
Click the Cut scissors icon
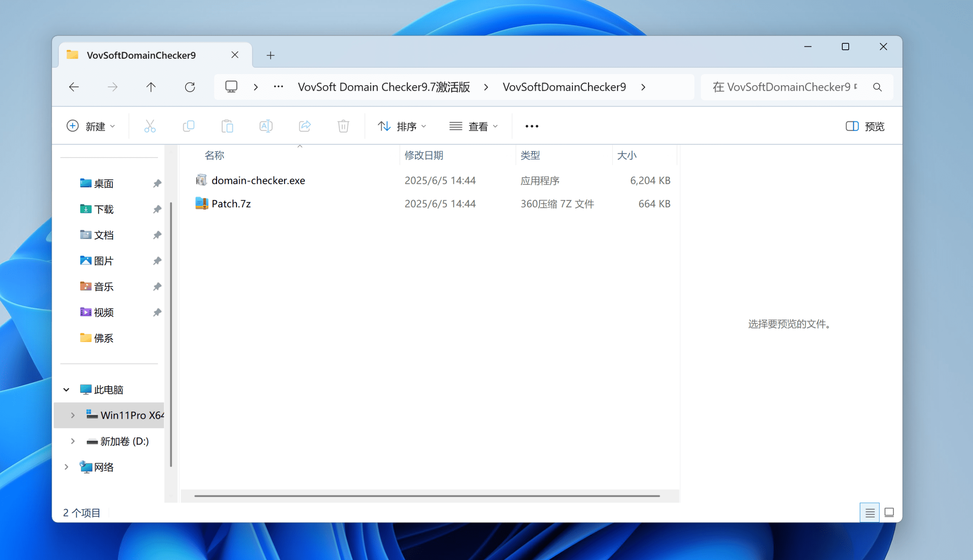150,126
